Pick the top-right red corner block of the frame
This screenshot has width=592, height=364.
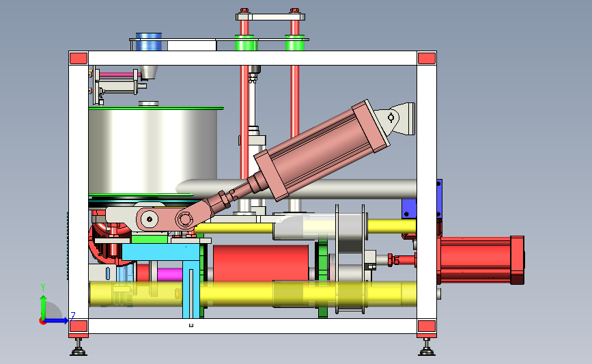click(x=427, y=59)
